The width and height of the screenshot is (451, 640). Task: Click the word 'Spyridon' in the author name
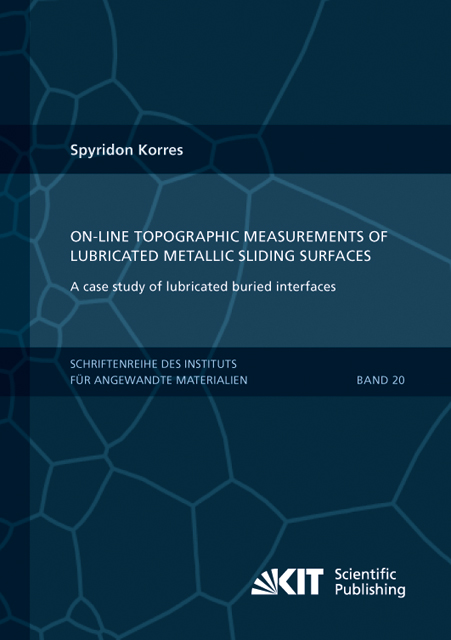[102, 151]
